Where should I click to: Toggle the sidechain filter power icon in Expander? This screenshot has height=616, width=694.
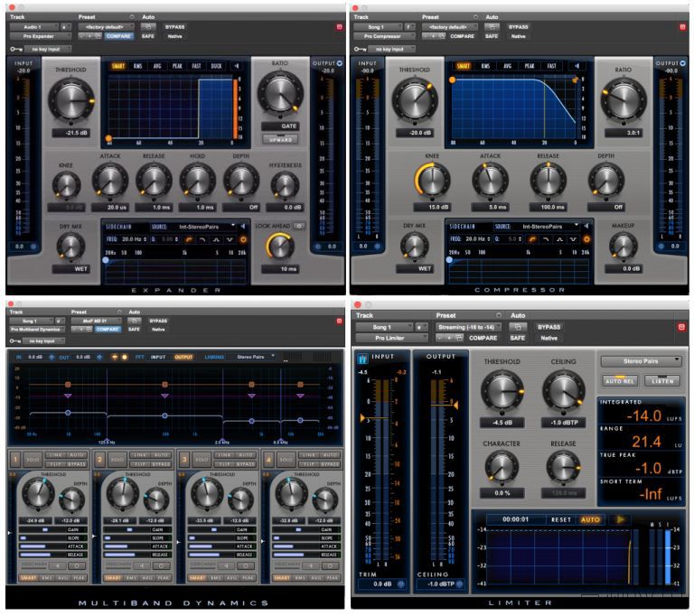(x=243, y=239)
